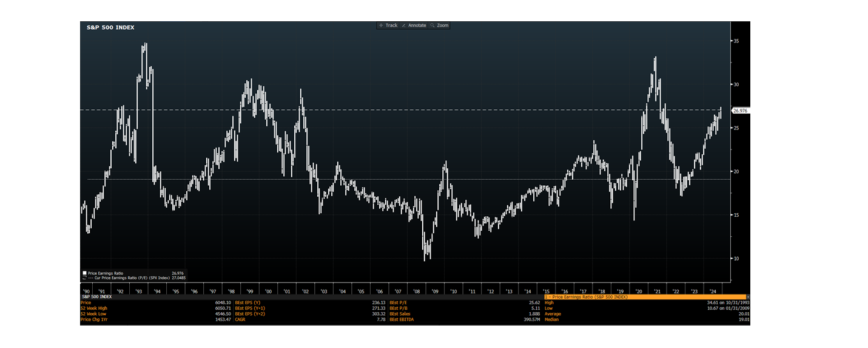Click the Price Chg 1Yr label

click(x=93, y=319)
